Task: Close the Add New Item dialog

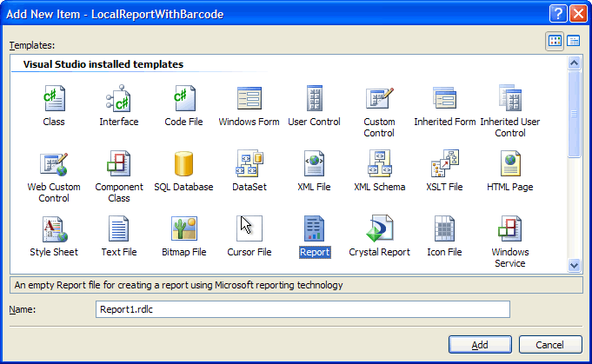Action: (578, 14)
